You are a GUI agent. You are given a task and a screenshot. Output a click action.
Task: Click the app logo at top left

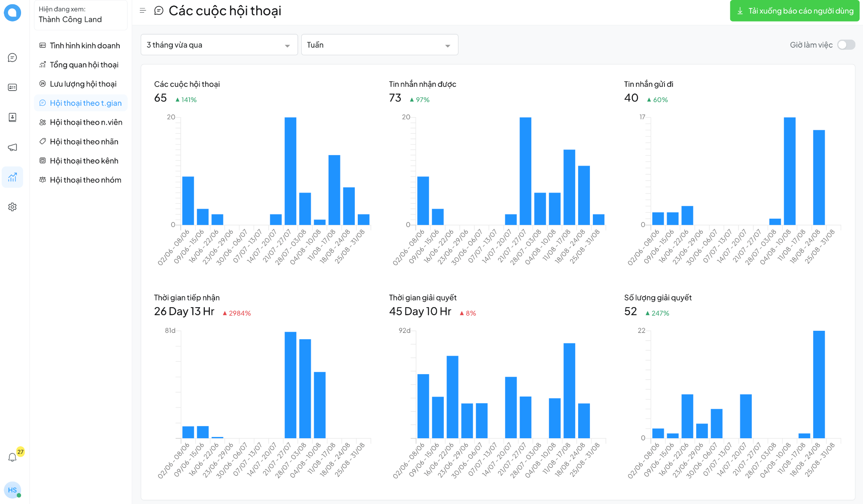tap(12, 13)
